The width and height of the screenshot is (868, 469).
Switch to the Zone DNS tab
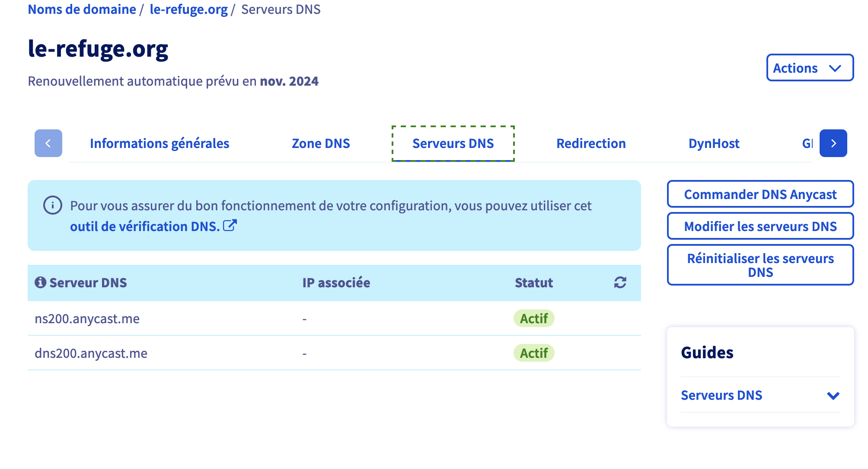tap(321, 143)
